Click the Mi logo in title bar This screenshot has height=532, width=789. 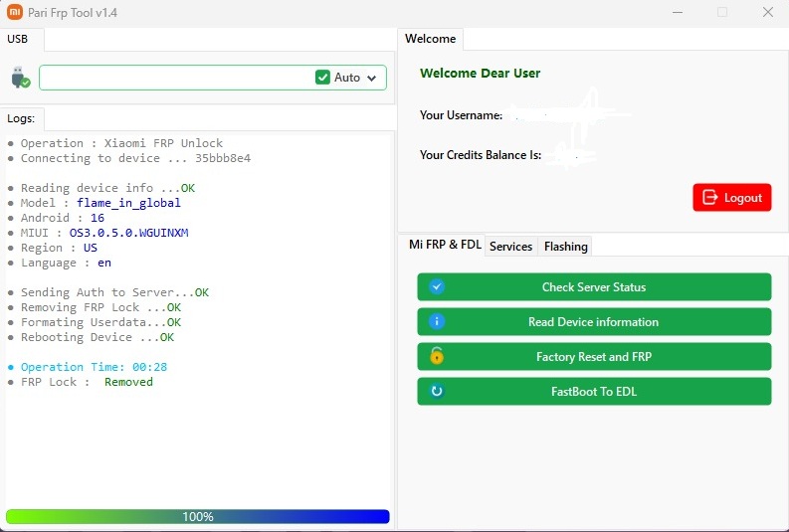[15, 12]
